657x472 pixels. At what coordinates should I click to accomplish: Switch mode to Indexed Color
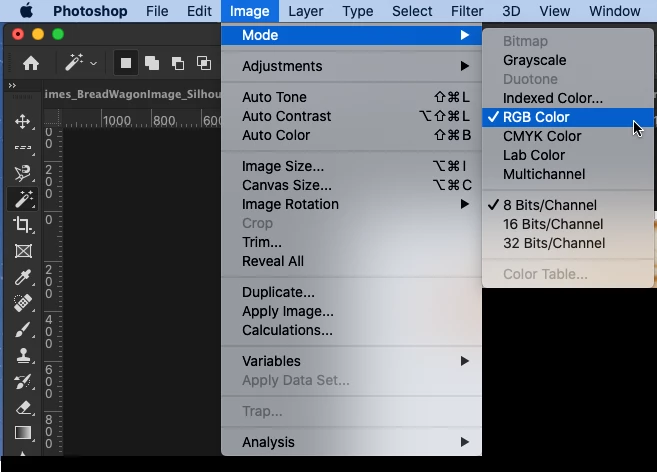click(x=568, y=98)
